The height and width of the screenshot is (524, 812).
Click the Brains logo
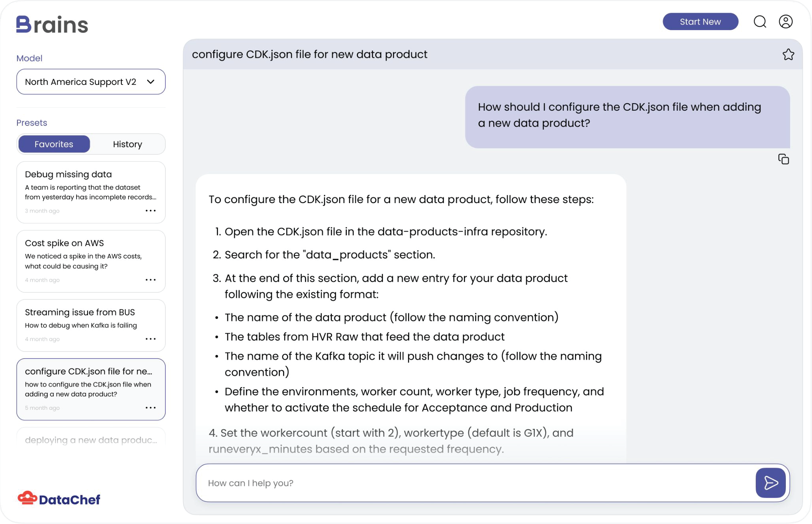click(52, 25)
